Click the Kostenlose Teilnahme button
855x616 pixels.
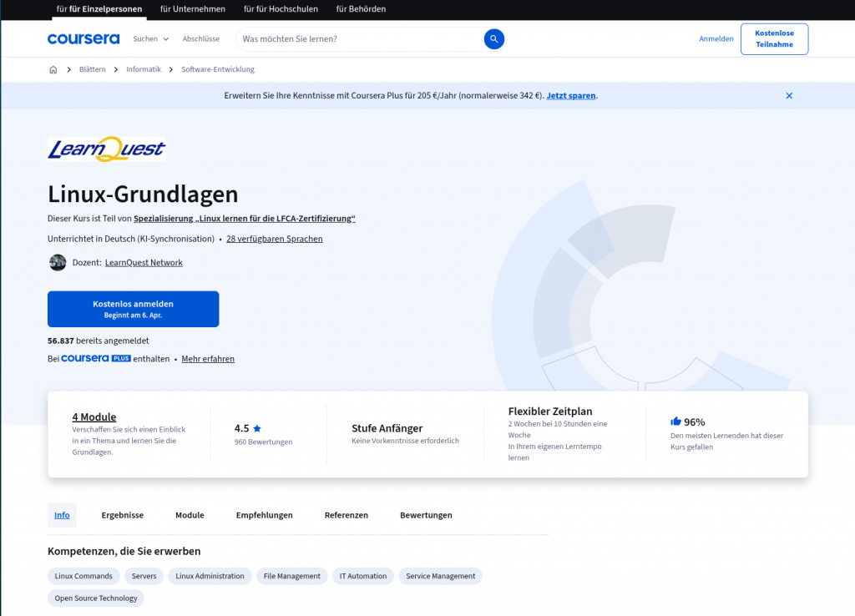coord(774,39)
